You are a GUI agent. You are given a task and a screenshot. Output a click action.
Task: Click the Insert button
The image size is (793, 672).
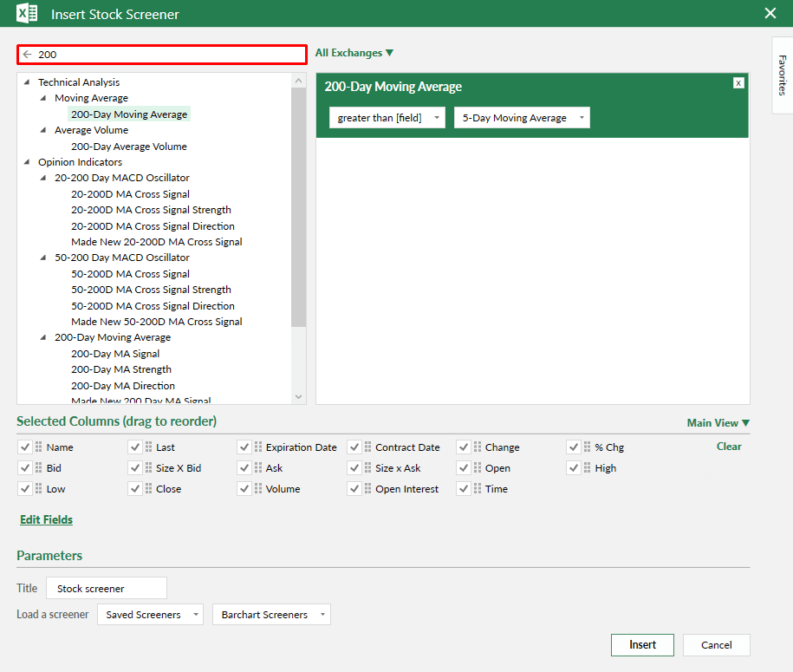click(643, 645)
